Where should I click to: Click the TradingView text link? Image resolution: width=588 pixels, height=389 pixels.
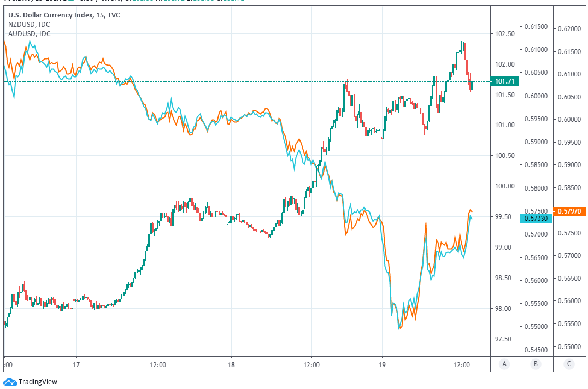pyautogui.click(x=38, y=382)
